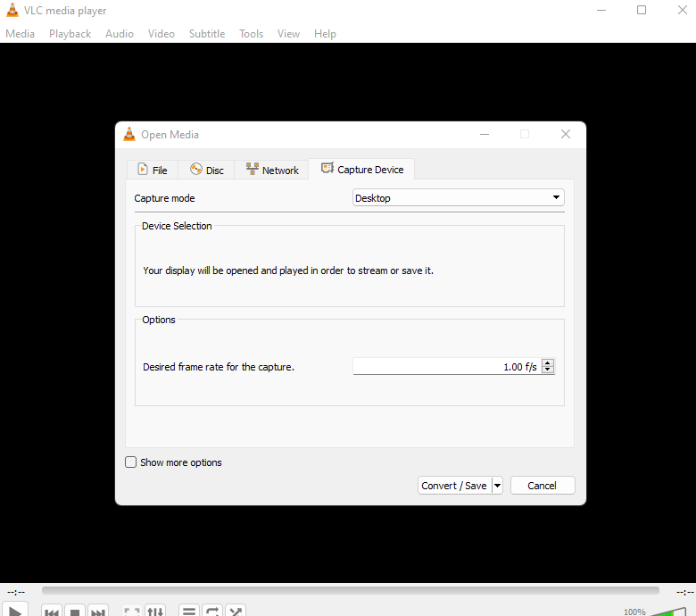Show the playlist via list icon

[189, 612]
